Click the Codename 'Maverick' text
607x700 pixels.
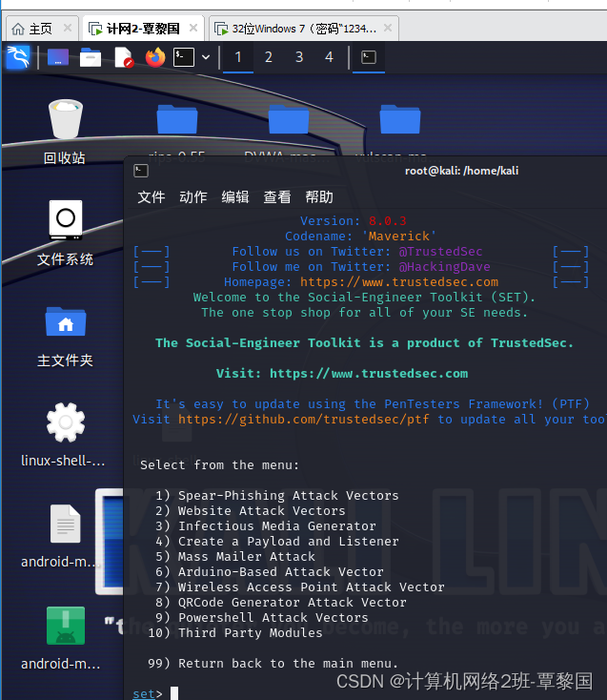tap(361, 237)
